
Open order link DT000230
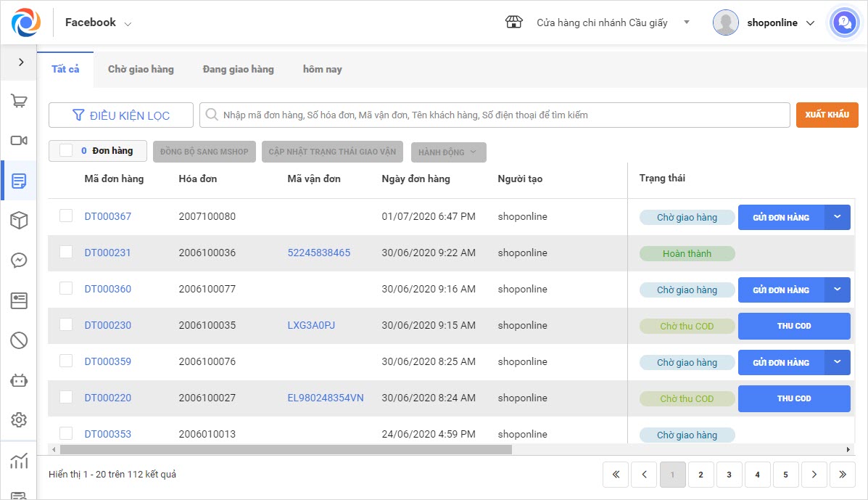click(108, 325)
